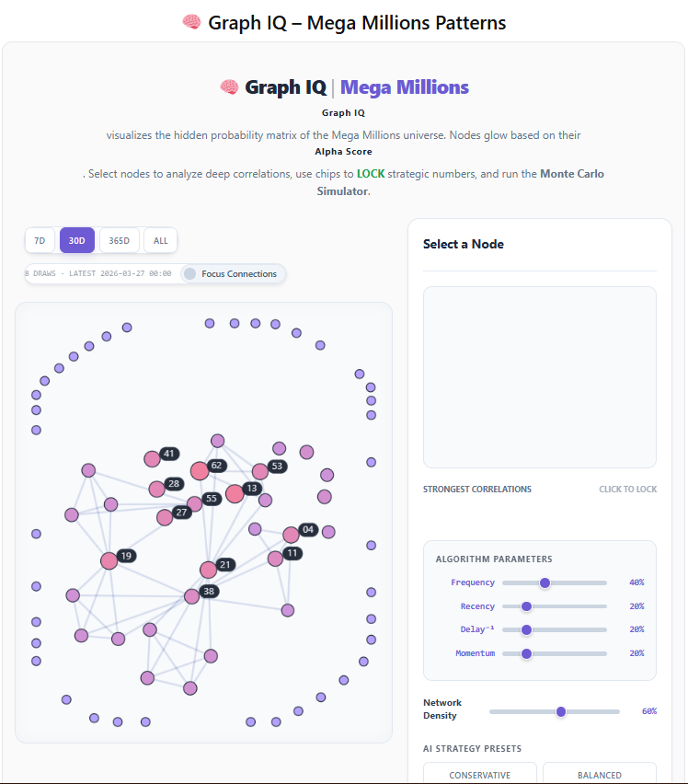The height and width of the screenshot is (784, 688).
Task: Click node labeled 19 in graph
Action: [x=109, y=560]
